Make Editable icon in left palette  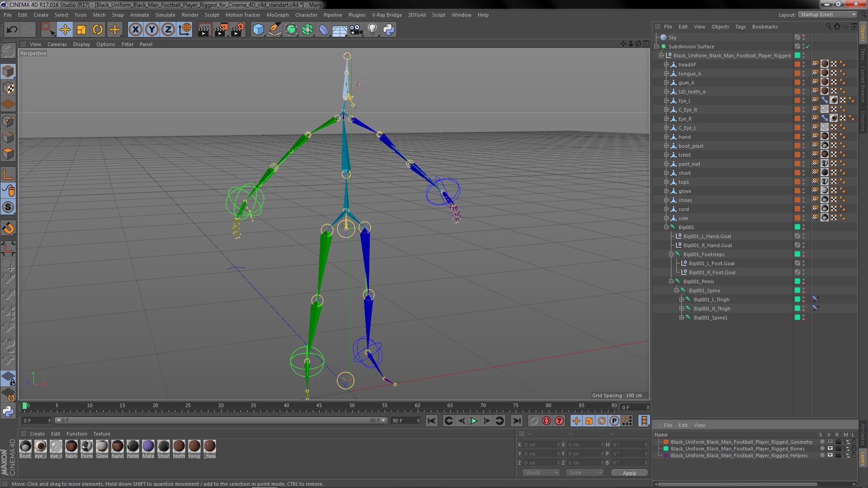(x=8, y=51)
